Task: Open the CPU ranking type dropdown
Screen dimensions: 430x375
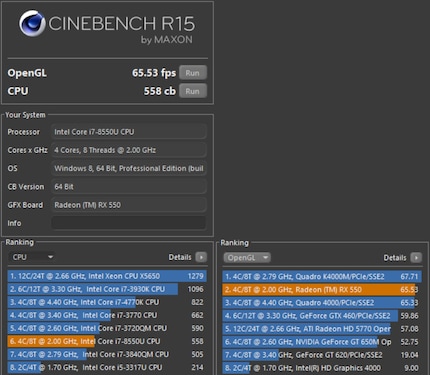Action: pyautogui.click(x=32, y=257)
